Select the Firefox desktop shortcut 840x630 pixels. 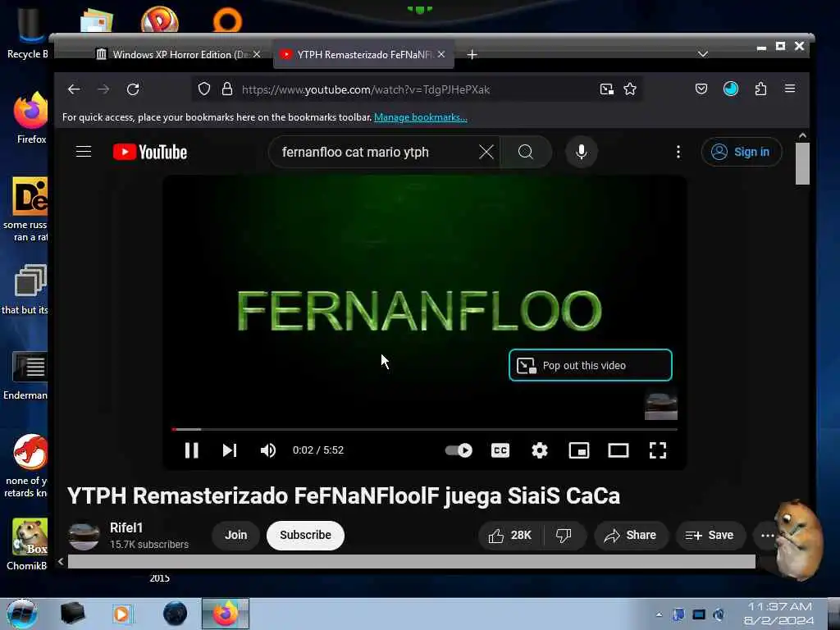coord(31,118)
